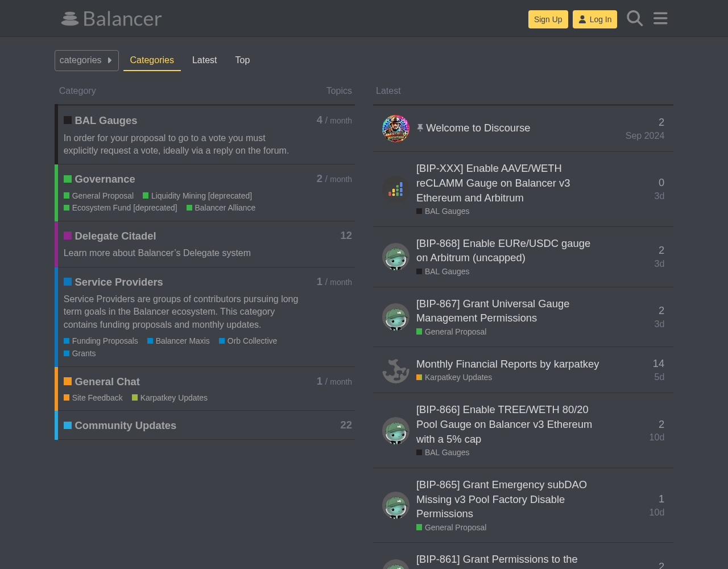Open avatar beside BIP-867 topic

396,317
